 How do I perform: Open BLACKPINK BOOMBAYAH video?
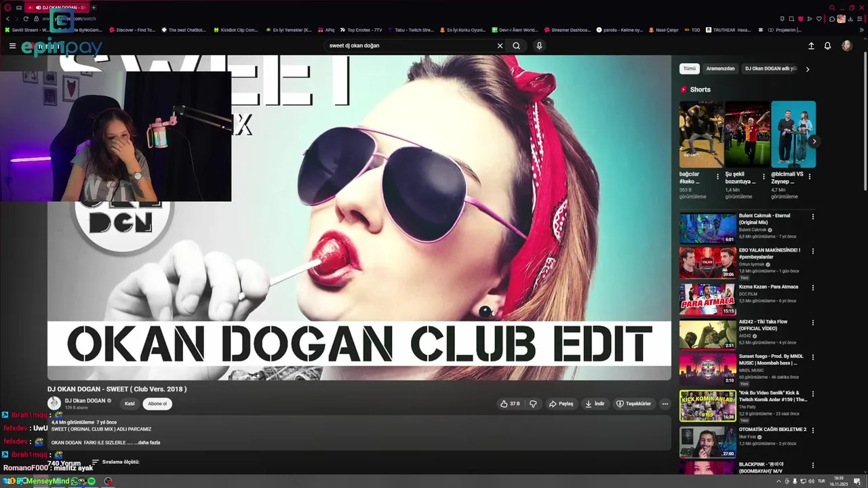[x=707, y=468]
